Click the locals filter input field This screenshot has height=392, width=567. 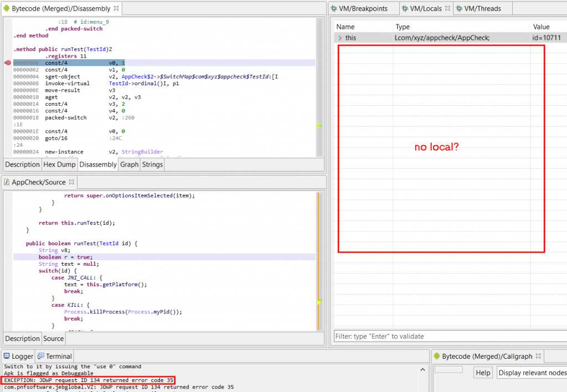pyautogui.click(x=451, y=336)
